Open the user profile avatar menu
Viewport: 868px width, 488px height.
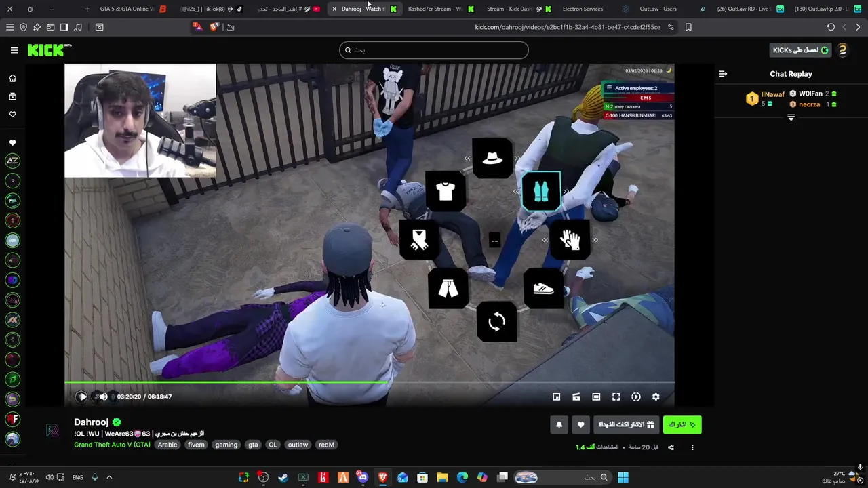tap(842, 50)
